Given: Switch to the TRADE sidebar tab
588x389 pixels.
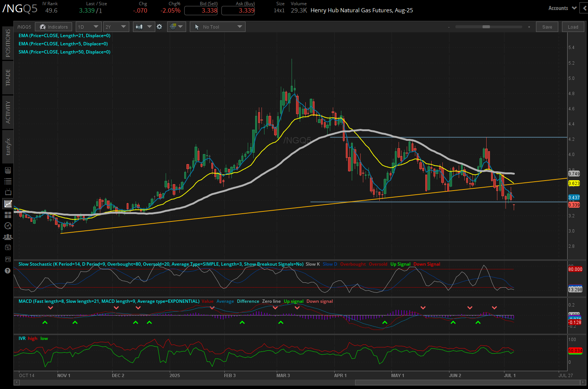Looking at the screenshot, I should click(8, 77).
